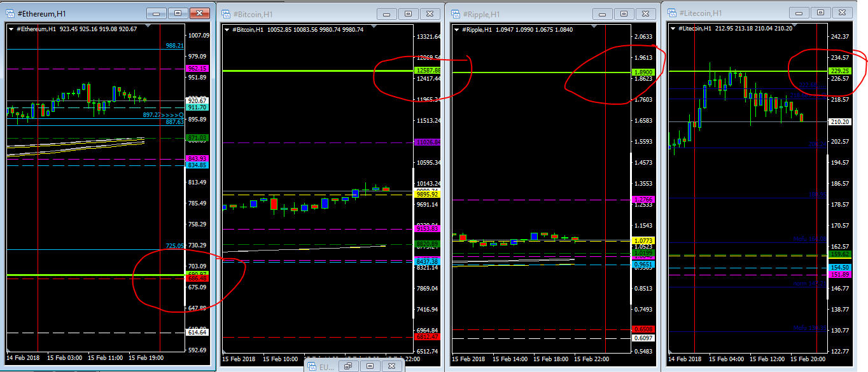Click the 725.05 line value on Ethereum chart
The height and width of the screenshot is (372, 868).
(x=174, y=245)
